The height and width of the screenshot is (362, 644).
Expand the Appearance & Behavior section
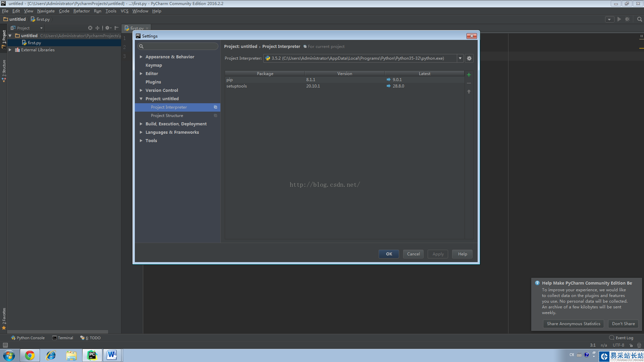(141, 57)
